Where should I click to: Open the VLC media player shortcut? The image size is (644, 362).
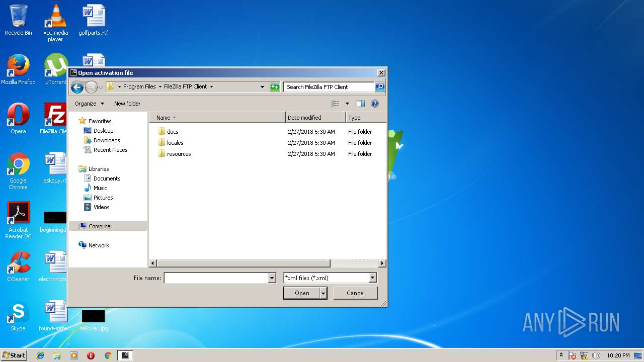(x=55, y=23)
